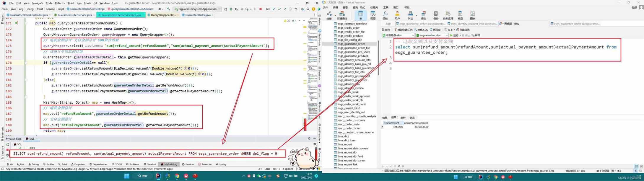Click Navicat 保存 save button
This screenshot has width=644, height=181.
tap(386, 30)
